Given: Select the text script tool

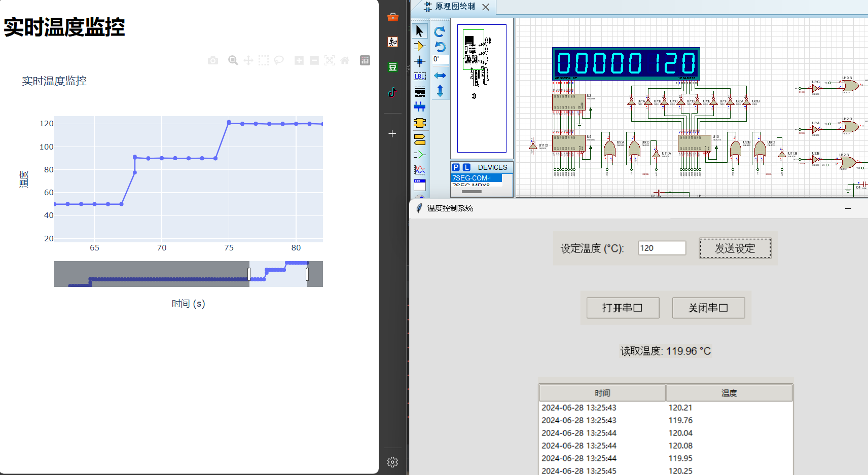Looking at the screenshot, I should (x=420, y=92).
